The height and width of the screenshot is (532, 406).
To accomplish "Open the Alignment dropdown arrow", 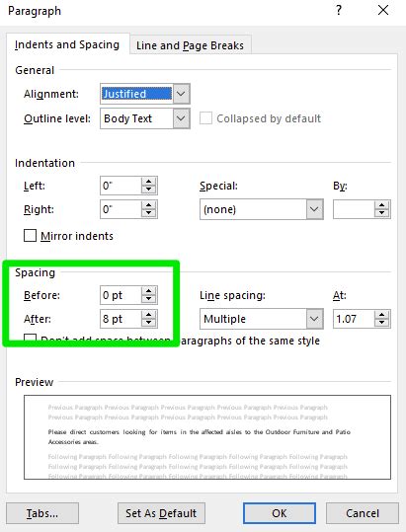I will click(x=182, y=94).
